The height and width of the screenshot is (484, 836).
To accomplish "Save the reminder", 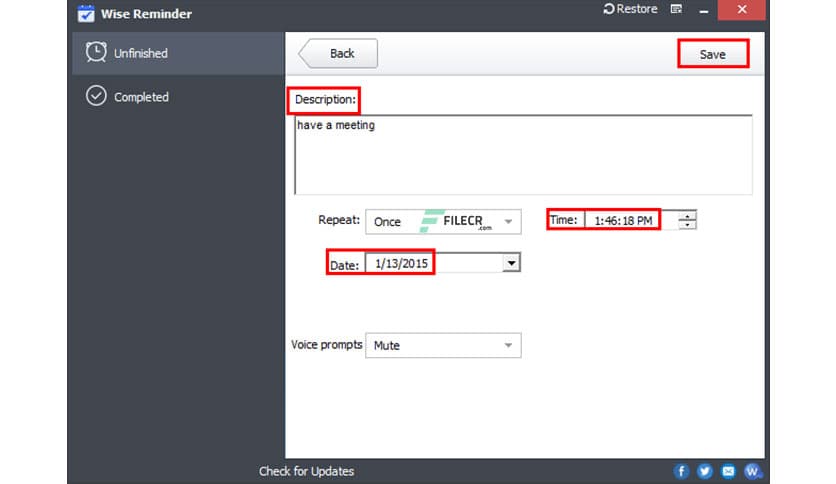I will click(x=713, y=54).
